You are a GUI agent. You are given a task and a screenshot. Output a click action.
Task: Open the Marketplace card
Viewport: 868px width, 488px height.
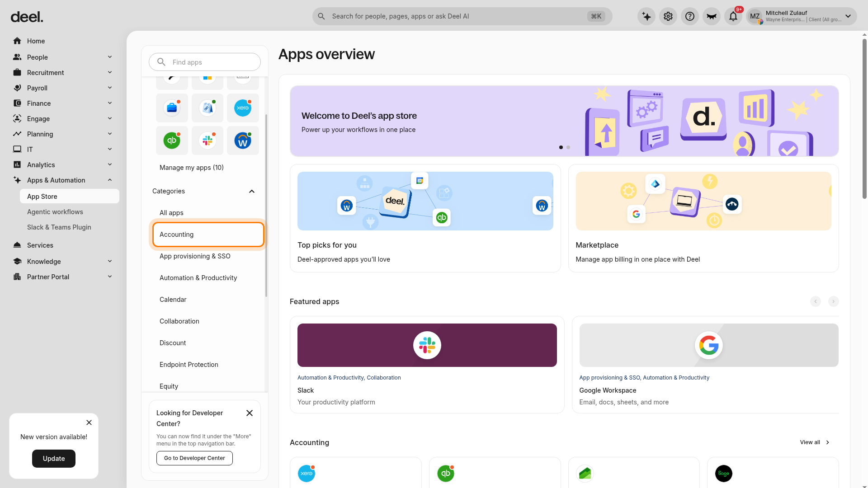coord(703,218)
